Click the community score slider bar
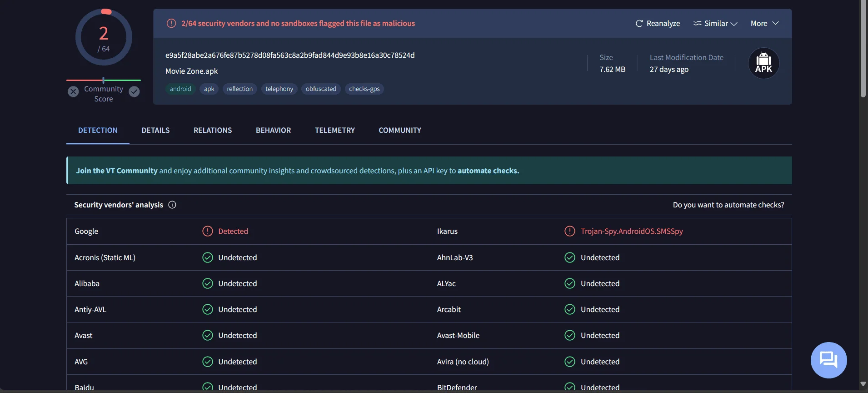Image resolution: width=868 pixels, height=393 pixels. [x=104, y=80]
